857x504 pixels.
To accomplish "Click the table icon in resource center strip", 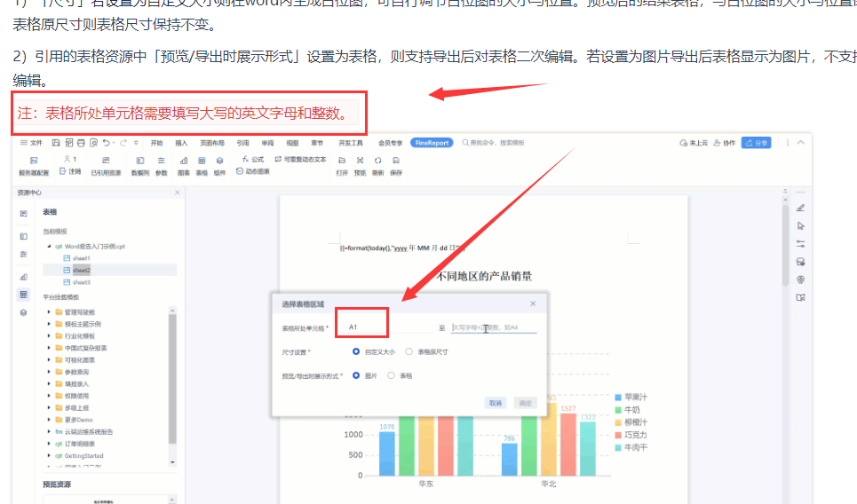I will pyautogui.click(x=23, y=295).
